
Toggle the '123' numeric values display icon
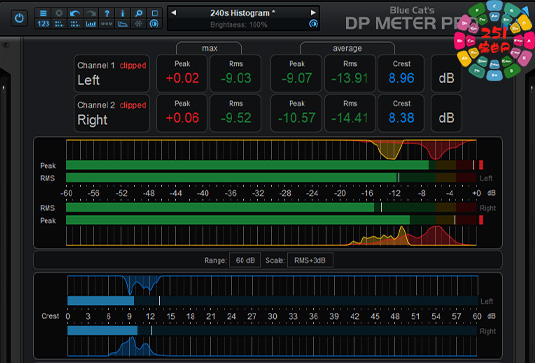point(43,24)
